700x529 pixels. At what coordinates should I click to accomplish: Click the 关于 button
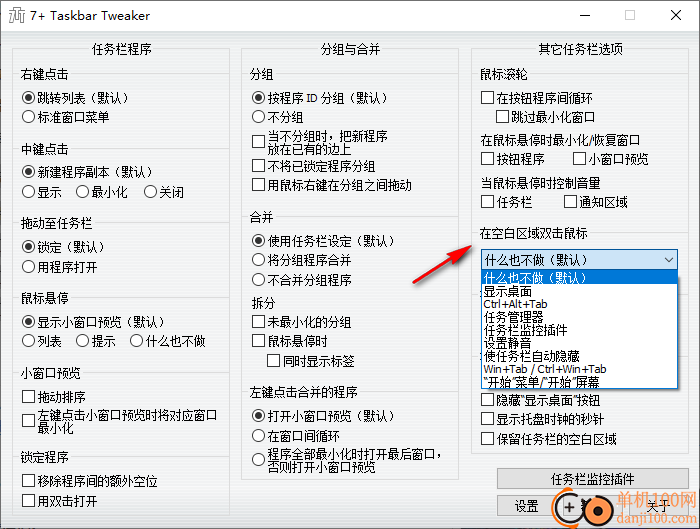(658, 506)
